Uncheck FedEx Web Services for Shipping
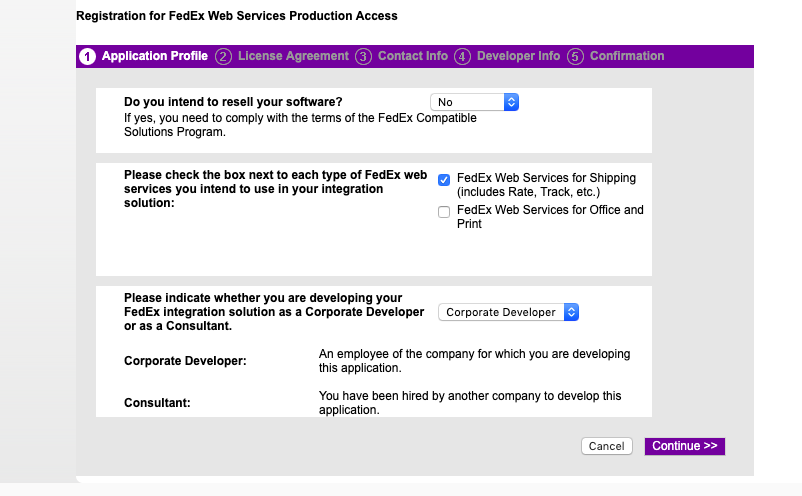Screen dimensions: 802x496 tap(444, 179)
